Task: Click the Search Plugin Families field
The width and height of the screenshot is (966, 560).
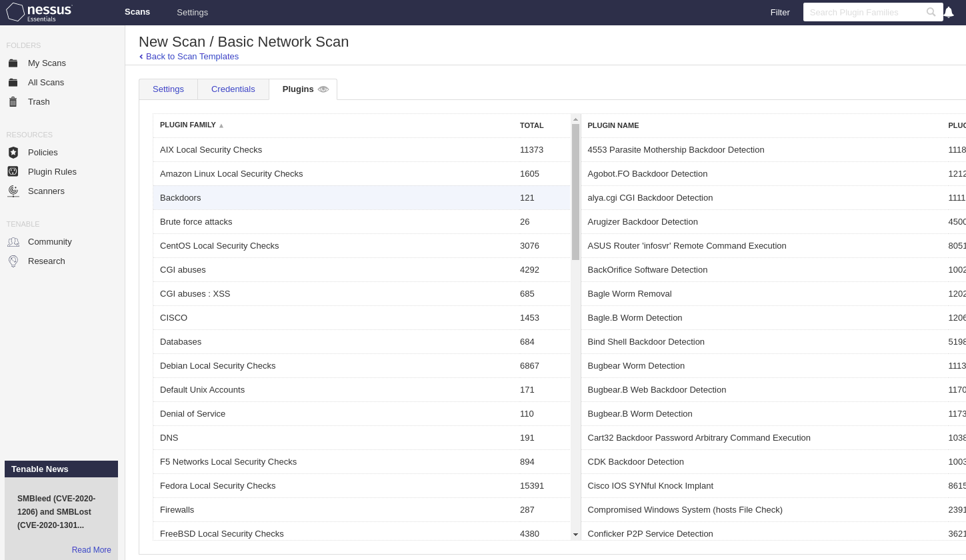Action: coord(863,12)
